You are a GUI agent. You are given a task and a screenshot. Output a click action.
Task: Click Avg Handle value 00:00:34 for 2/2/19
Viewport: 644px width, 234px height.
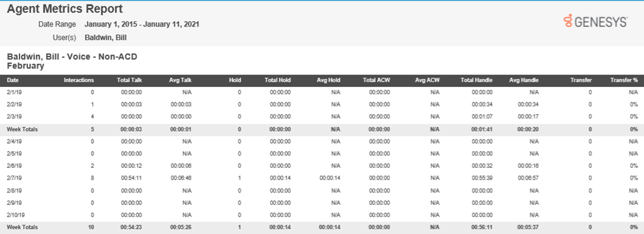pyautogui.click(x=528, y=104)
